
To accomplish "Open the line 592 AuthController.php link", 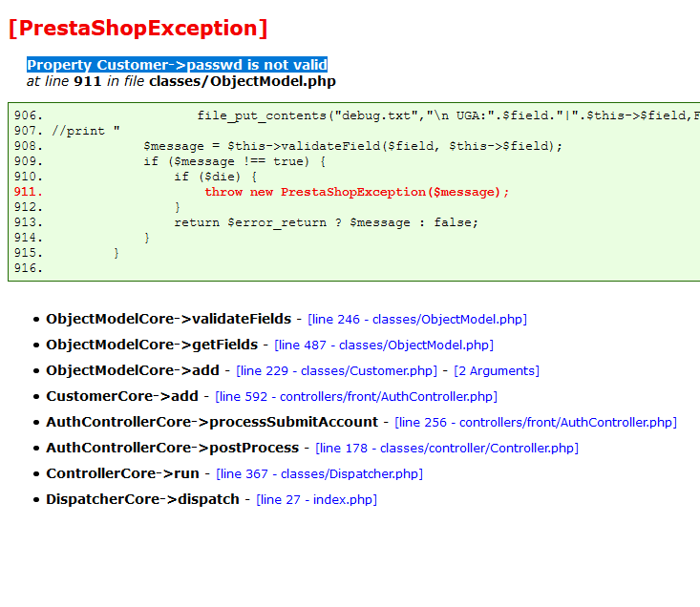I will (x=356, y=396).
